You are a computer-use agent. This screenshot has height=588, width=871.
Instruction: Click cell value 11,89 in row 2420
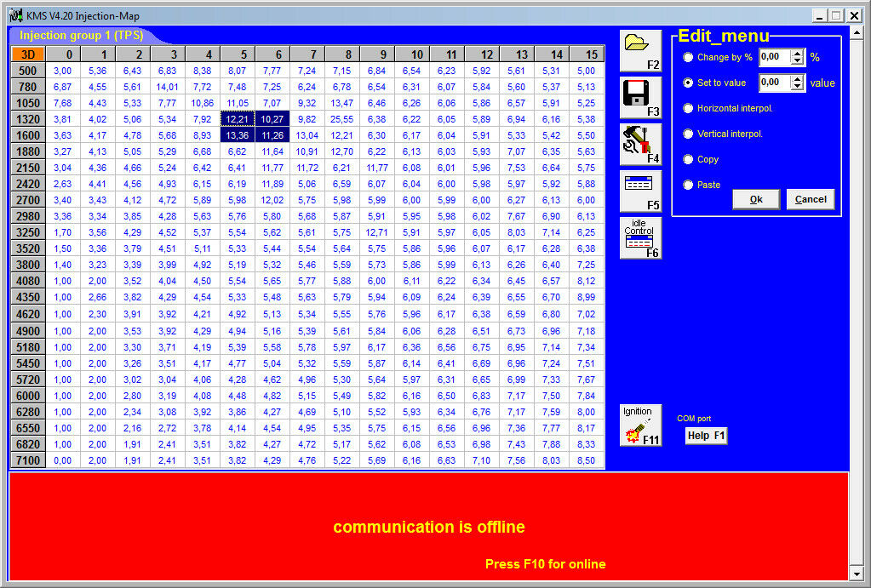pyautogui.click(x=272, y=184)
